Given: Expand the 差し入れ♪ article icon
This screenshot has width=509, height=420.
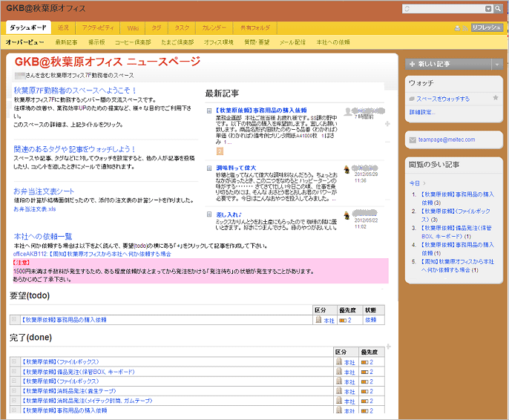Looking at the screenshot, I should click(209, 214).
